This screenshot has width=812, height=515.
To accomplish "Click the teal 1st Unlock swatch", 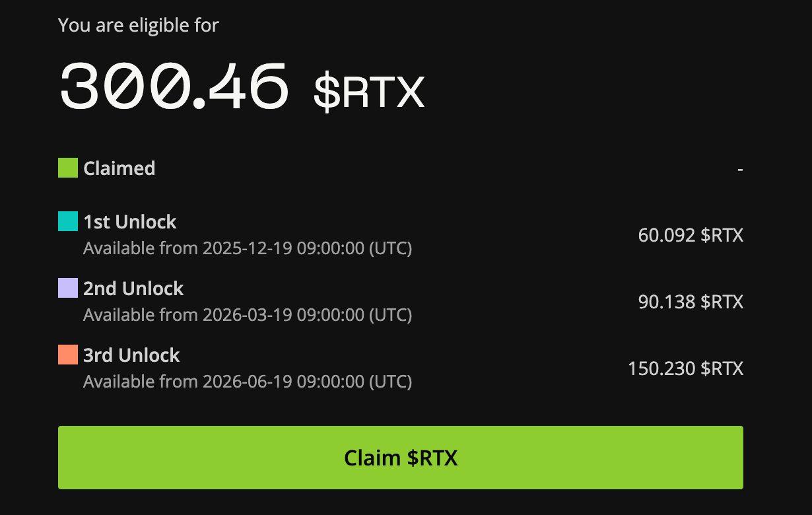I will (x=68, y=221).
